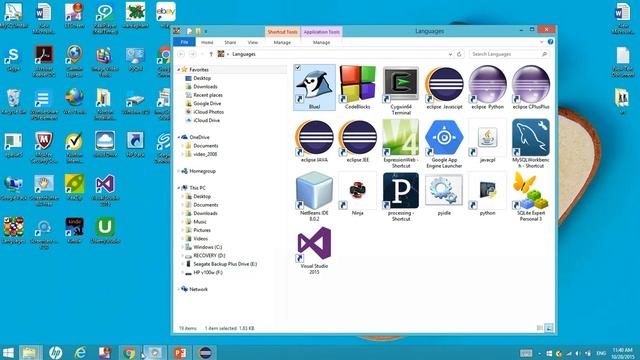
Task: Go up one folder level
Action: [211, 54]
